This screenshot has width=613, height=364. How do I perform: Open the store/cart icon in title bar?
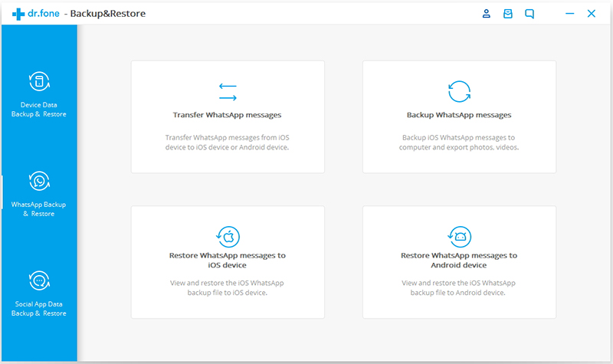tap(508, 14)
